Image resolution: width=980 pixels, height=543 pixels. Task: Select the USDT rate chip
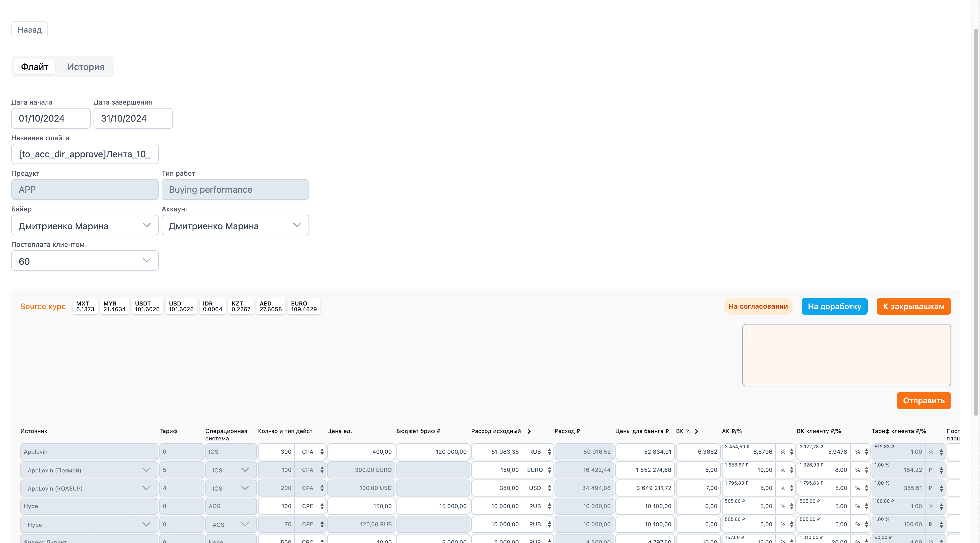(x=147, y=306)
